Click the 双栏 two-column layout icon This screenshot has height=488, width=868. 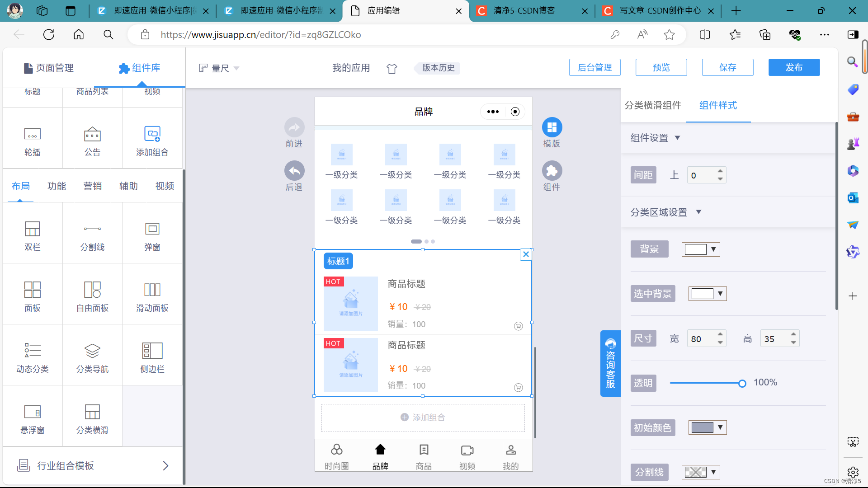32,229
